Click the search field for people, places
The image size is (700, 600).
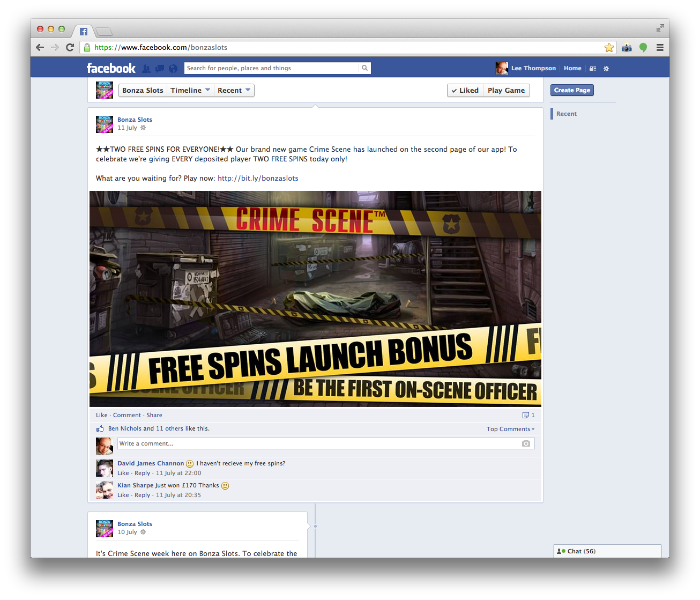coord(272,68)
